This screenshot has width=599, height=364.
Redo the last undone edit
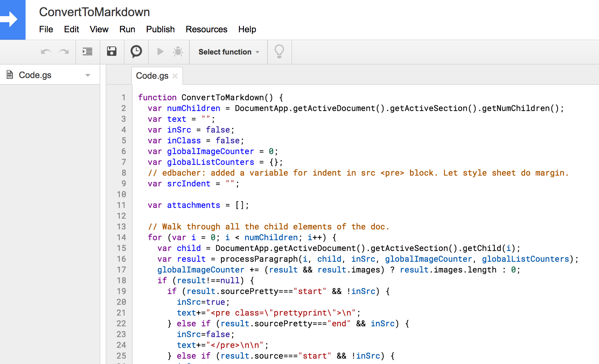click(x=64, y=52)
